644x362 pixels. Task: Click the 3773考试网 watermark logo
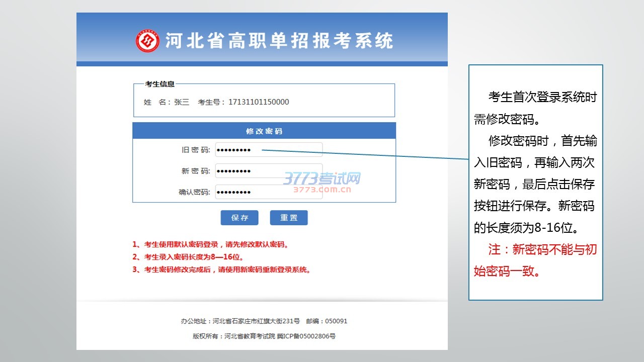[322, 182]
